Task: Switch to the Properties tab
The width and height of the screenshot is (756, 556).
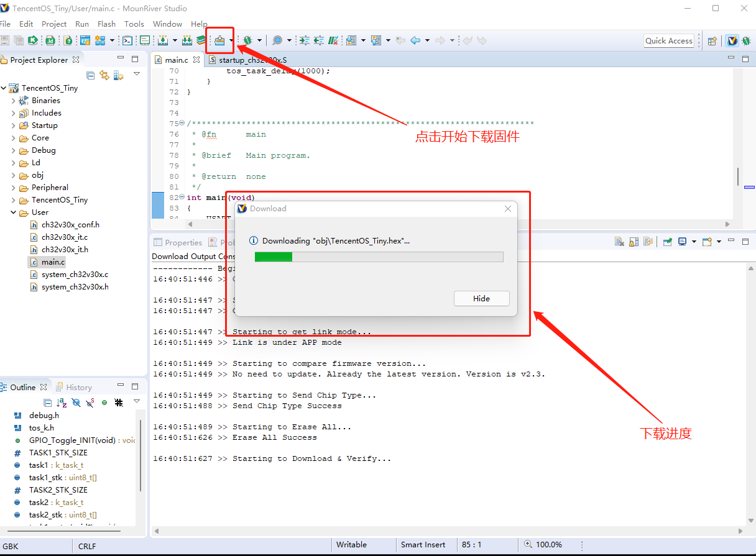Action: [x=178, y=242]
